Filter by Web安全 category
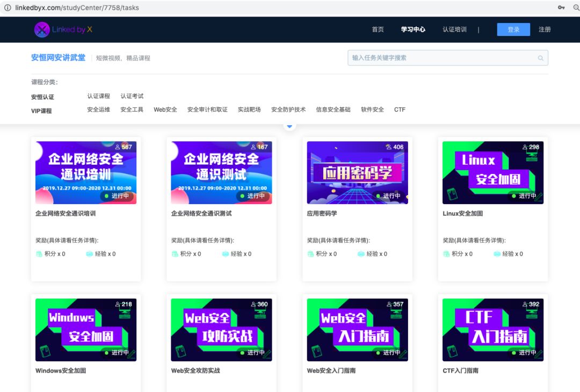The width and height of the screenshot is (580, 392). tap(165, 110)
